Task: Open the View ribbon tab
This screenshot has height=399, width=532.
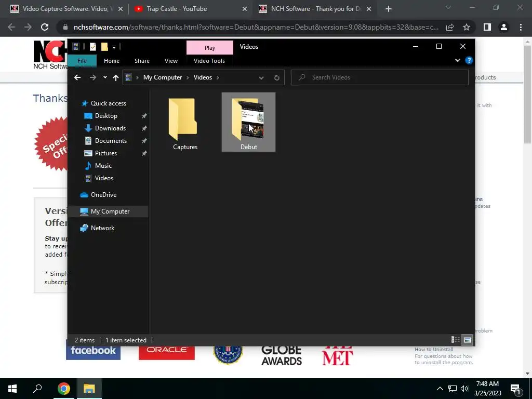Action: click(x=171, y=61)
